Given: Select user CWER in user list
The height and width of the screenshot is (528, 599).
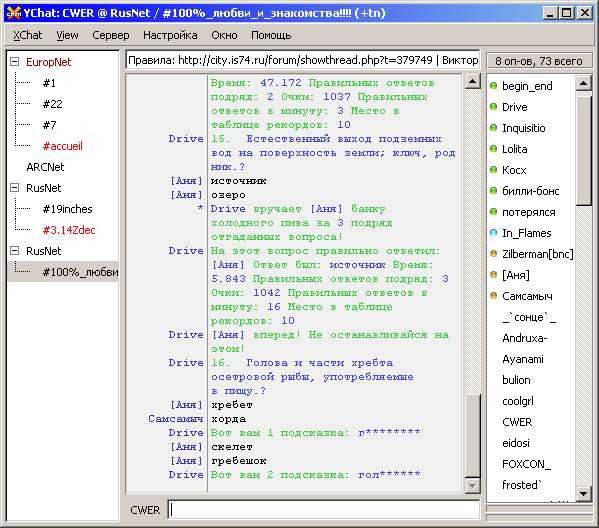Looking at the screenshot, I should pyautogui.click(x=517, y=422).
